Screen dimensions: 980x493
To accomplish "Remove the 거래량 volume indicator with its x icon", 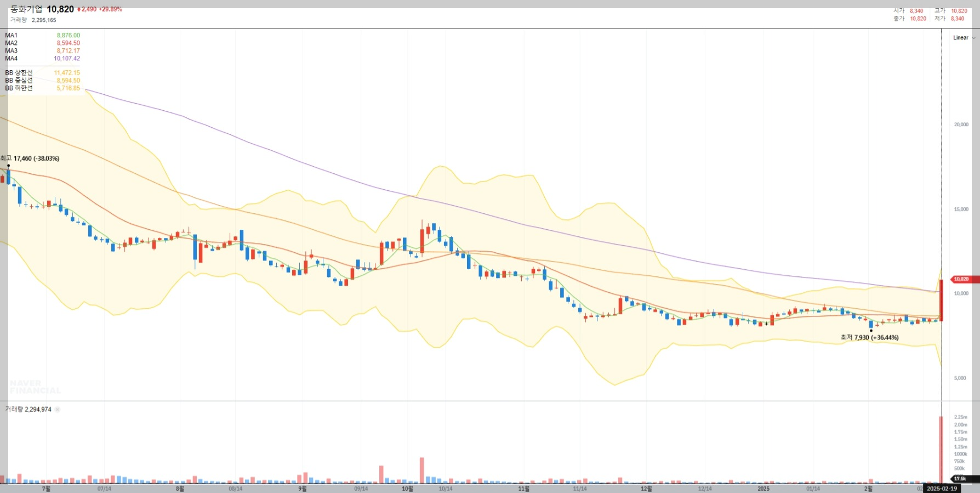I will 58,410.
